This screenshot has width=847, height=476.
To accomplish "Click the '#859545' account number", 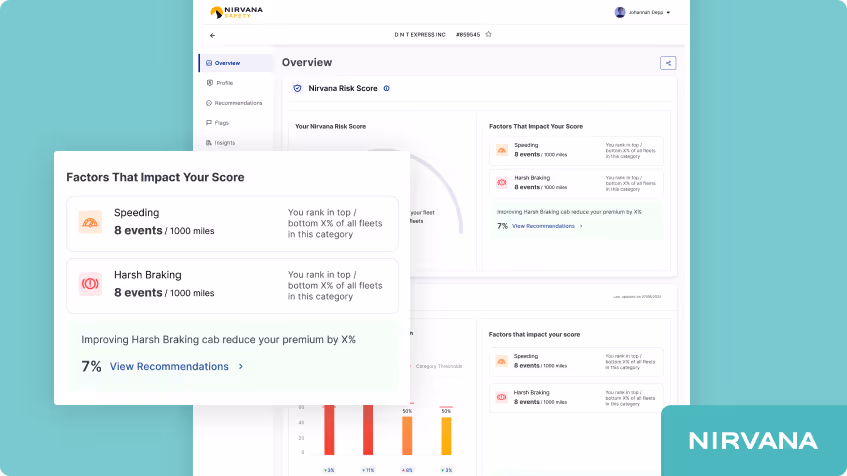I will point(468,35).
